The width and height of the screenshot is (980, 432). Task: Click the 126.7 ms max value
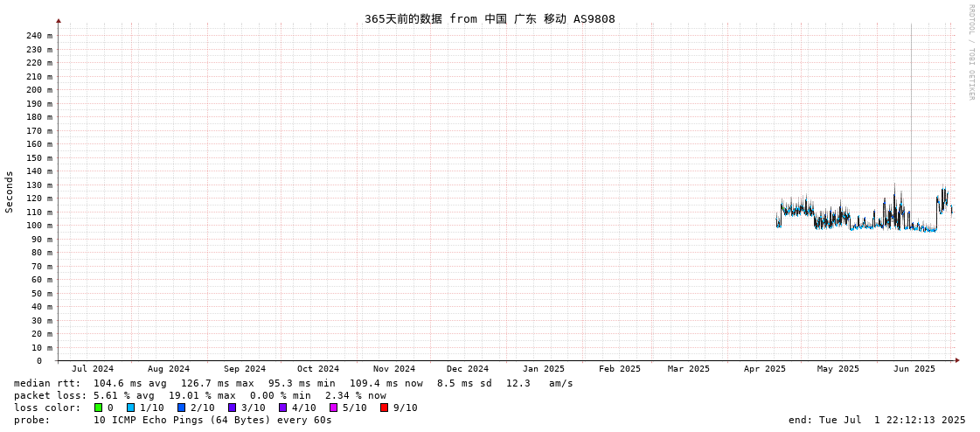click(x=218, y=383)
